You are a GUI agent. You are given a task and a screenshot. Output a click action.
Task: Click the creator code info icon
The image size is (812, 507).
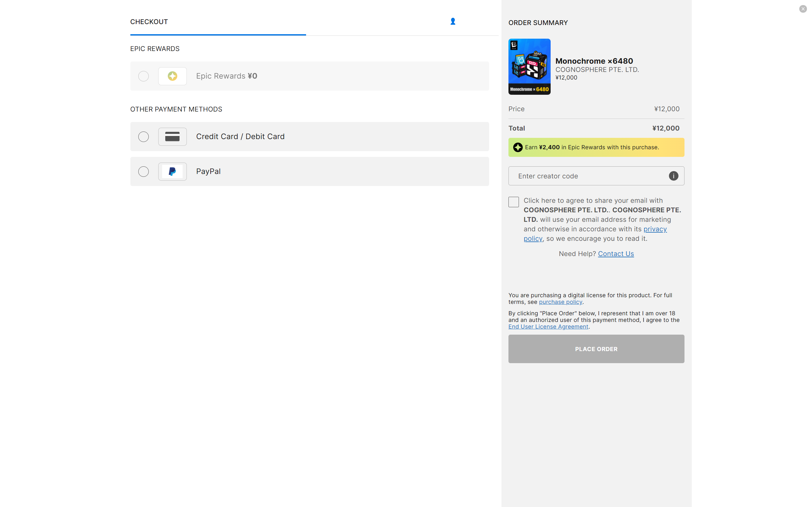click(673, 176)
